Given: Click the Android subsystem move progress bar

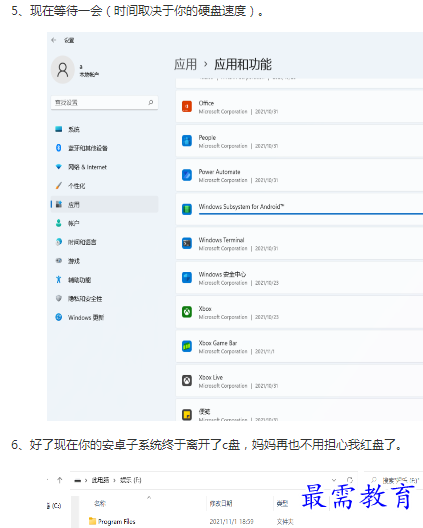Looking at the screenshot, I should point(311,213).
